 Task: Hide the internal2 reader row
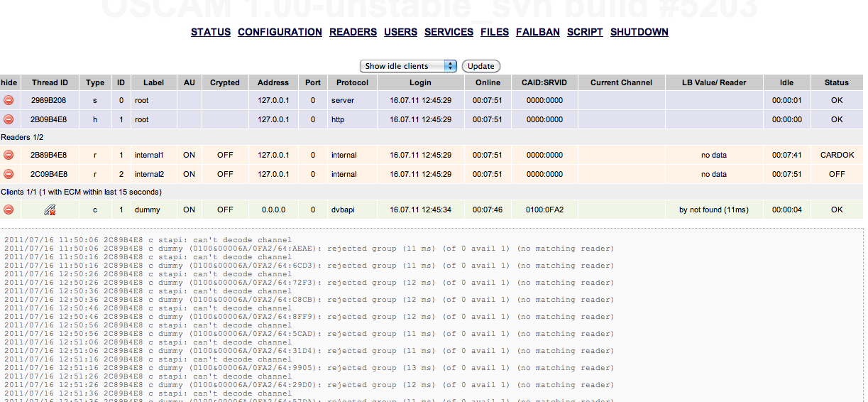[9, 174]
